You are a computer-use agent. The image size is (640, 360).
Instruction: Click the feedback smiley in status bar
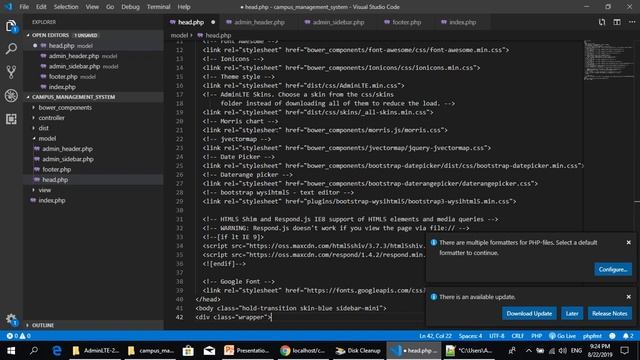click(612, 336)
